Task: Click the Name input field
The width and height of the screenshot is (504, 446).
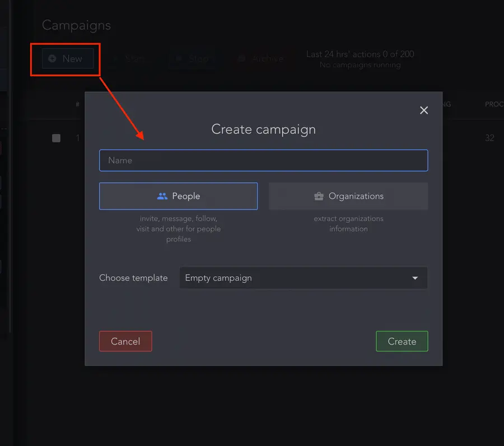Action: pyautogui.click(x=263, y=160)
